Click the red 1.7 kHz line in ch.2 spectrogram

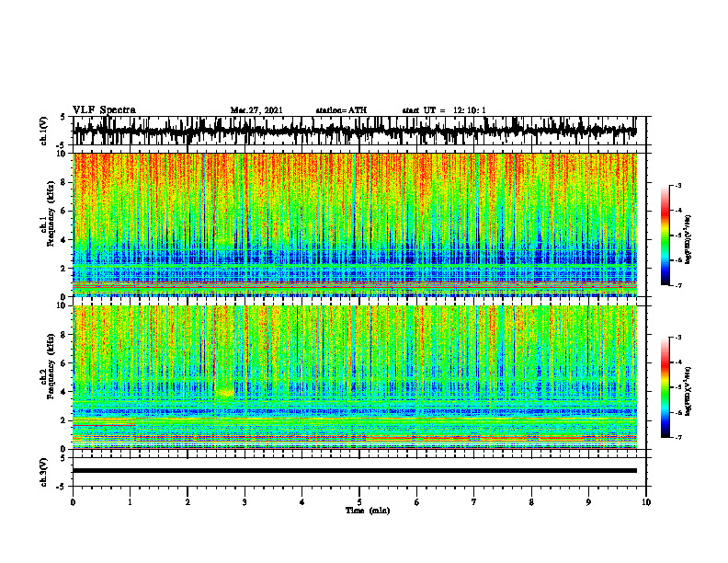pos(104,425)
